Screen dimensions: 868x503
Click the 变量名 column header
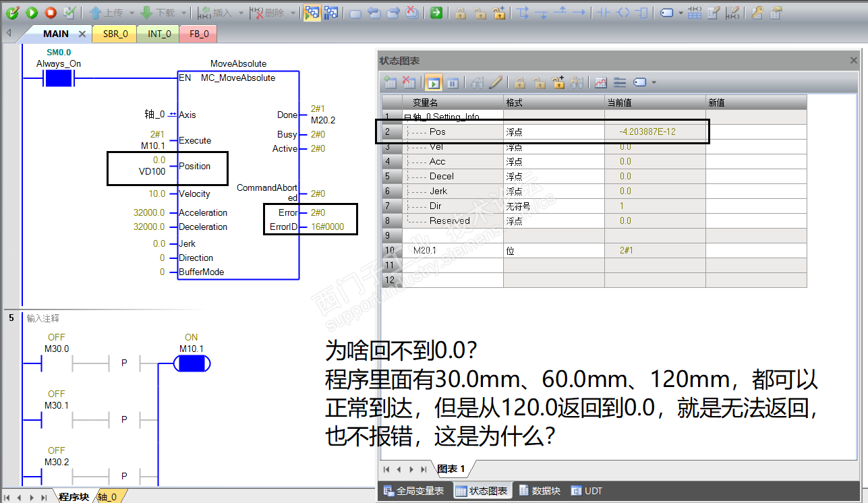pos(453,102)
